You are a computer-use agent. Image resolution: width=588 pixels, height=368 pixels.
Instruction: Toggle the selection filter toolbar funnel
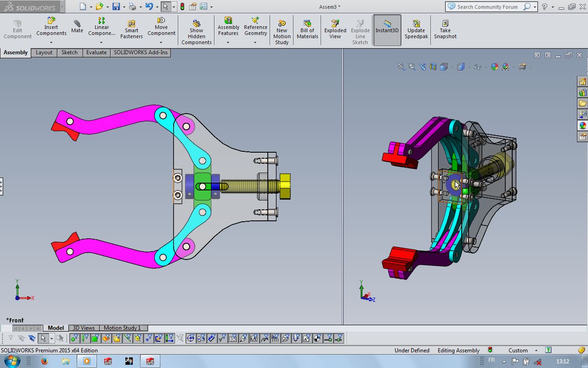click(x=11, y=339)
